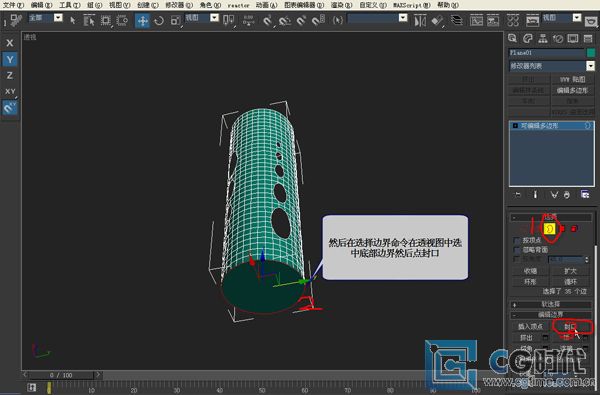
Task: Click the Select Object arrow tool
Action: pos(73,20)
